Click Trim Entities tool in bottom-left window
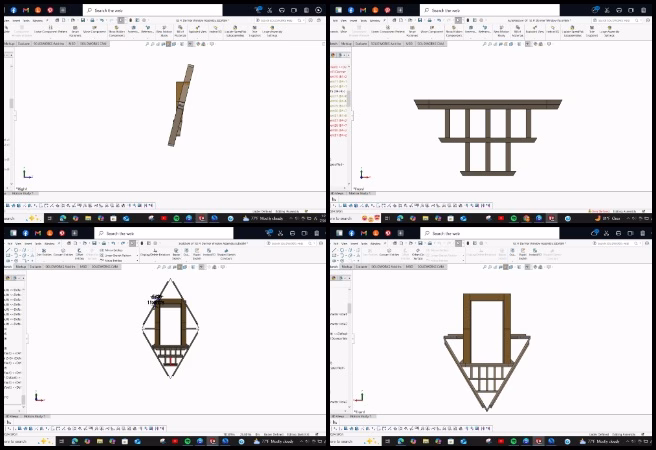This screenshot has width=656, height=450. click(44, 252)
